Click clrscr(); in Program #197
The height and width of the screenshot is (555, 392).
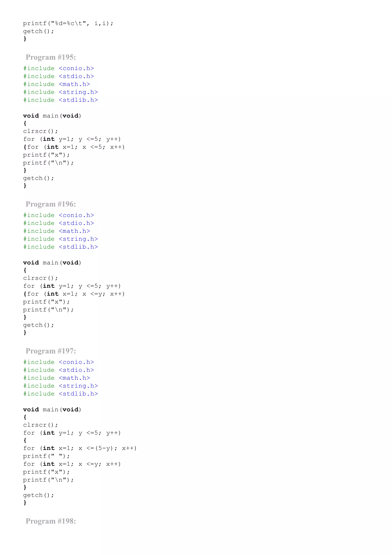tap(41, 425)
